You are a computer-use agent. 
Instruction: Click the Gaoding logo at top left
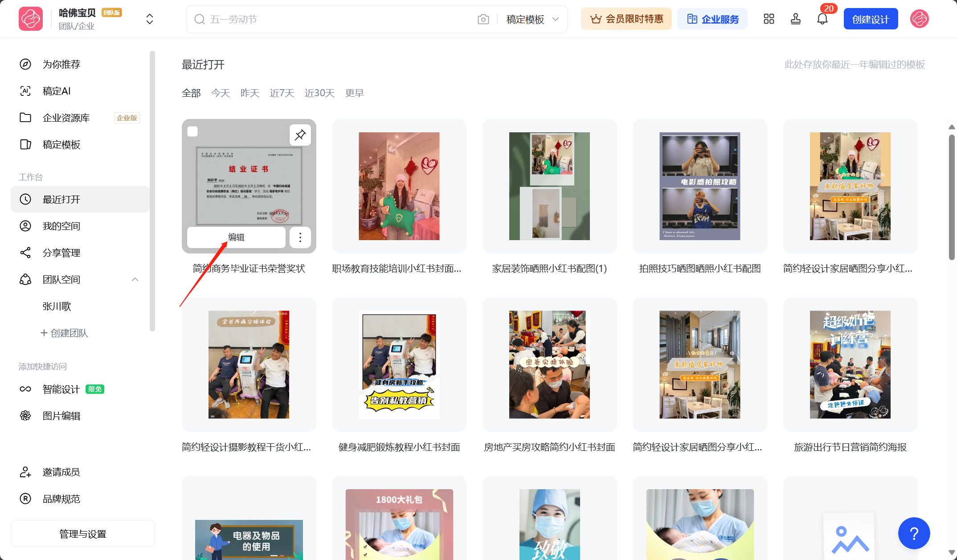(31, 19)
